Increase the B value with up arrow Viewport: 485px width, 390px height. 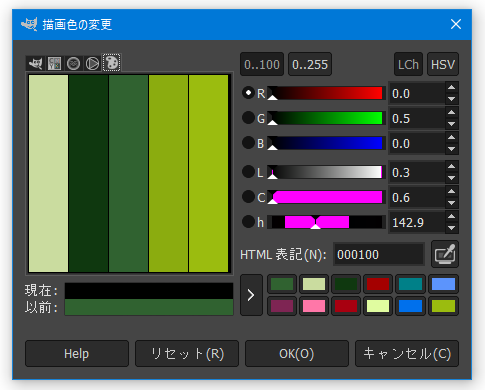click(x=452, y=138)
